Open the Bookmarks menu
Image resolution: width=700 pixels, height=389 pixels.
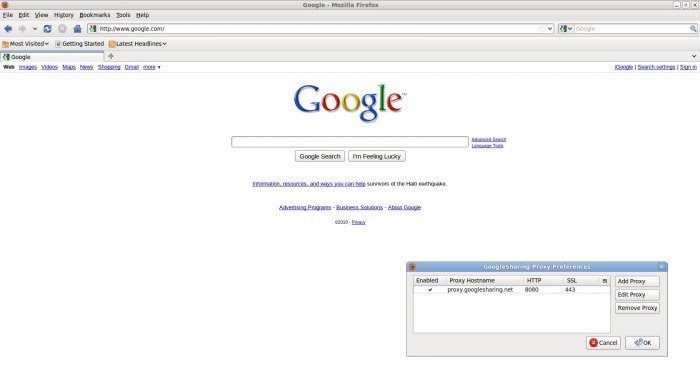coord(95,15)
